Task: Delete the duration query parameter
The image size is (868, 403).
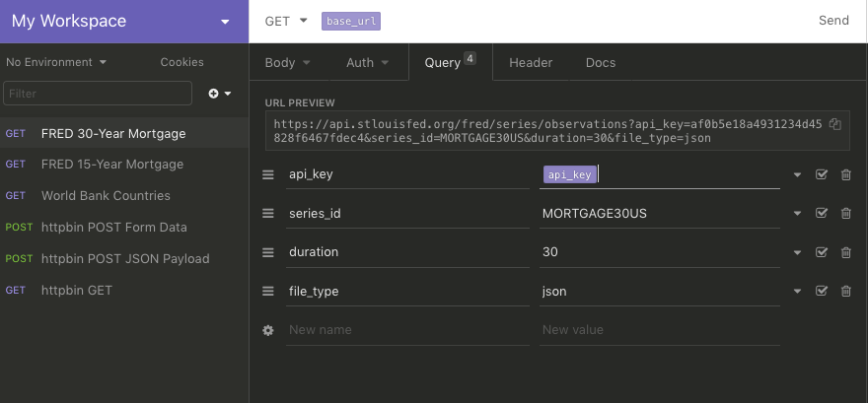Action: click(x=846, y=252)
